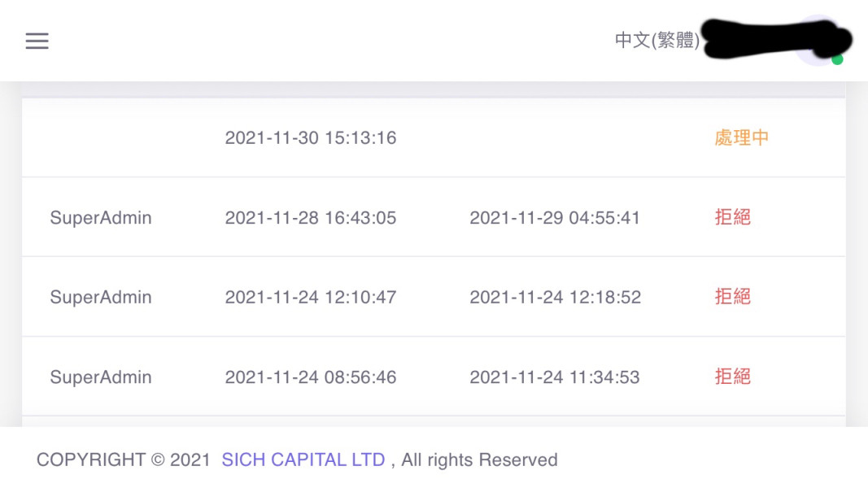
Task: Click the 2021-11-24 11:34:53 timestamp
Action: (x=555, y=377)
